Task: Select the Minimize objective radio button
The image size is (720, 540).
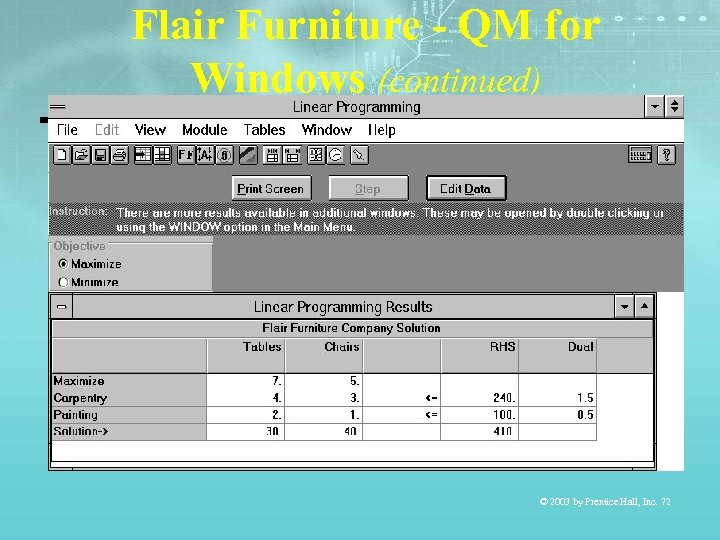Action: pyautogui.click(x=63, y=282)
